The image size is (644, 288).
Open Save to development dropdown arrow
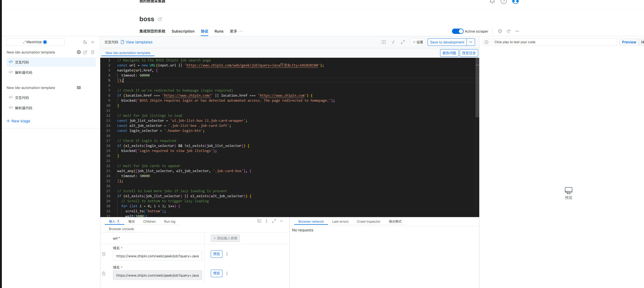[x=471, y=42]
